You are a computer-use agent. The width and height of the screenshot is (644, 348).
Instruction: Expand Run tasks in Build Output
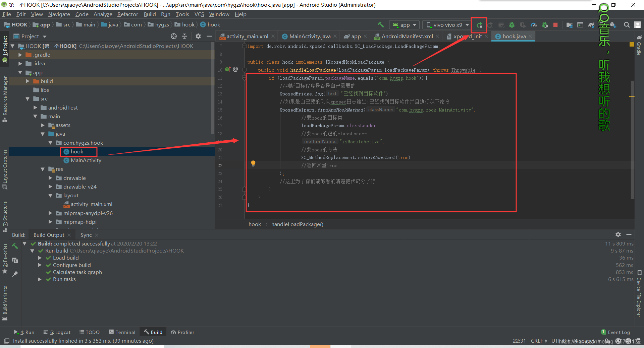click(x=40, y=279)
